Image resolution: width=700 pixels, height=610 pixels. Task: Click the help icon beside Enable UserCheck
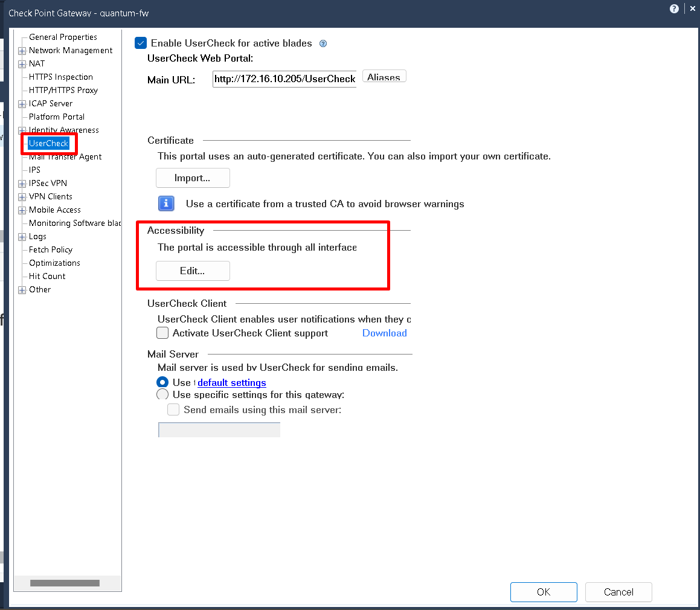point(323,43)
